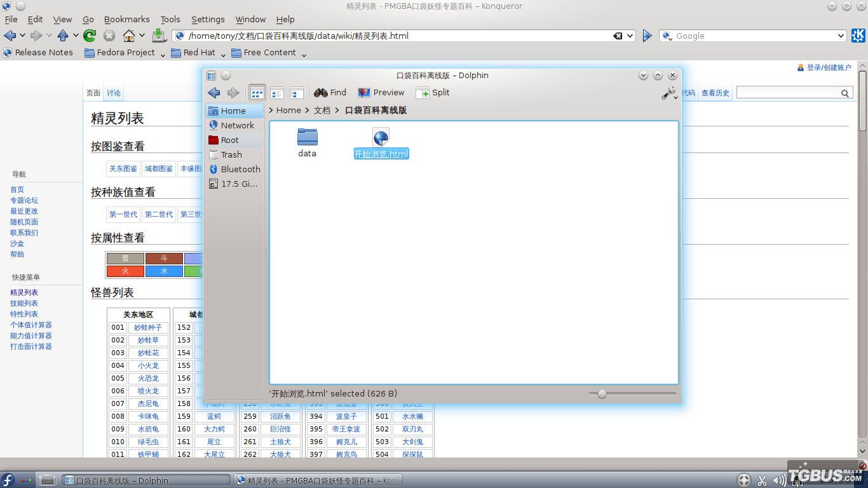
Task: Select the 火 type color cell
Action: 125,271
